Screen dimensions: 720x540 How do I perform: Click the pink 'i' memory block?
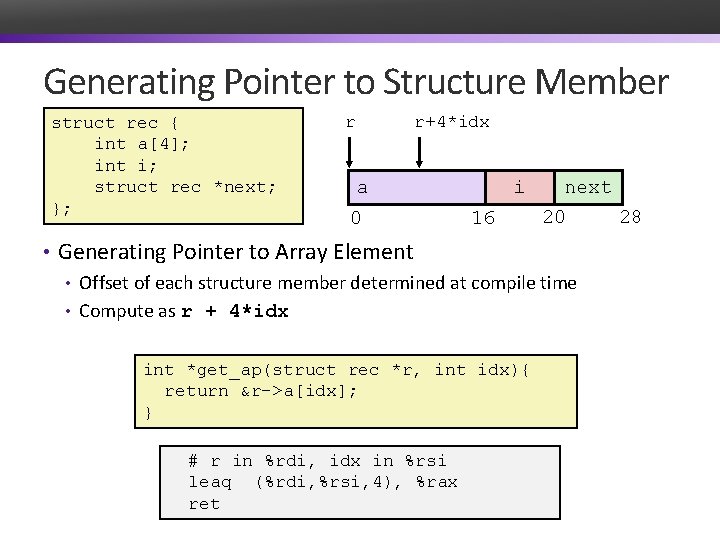point(519,187)
